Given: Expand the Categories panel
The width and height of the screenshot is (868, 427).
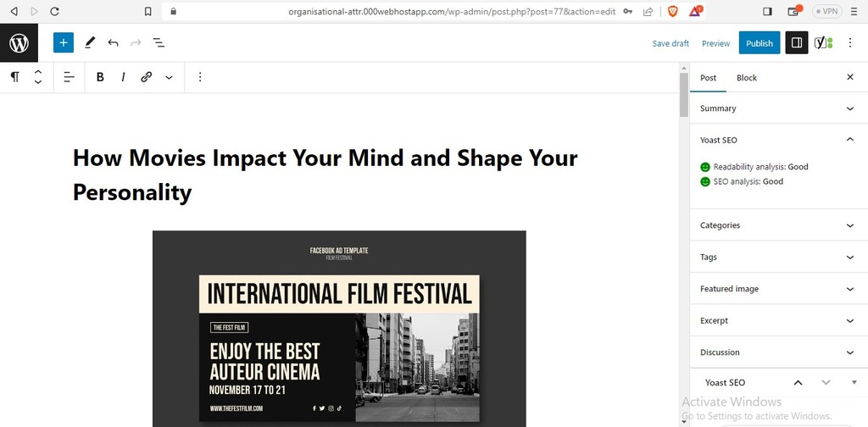Looking at the screenshot, I should 778,225.
